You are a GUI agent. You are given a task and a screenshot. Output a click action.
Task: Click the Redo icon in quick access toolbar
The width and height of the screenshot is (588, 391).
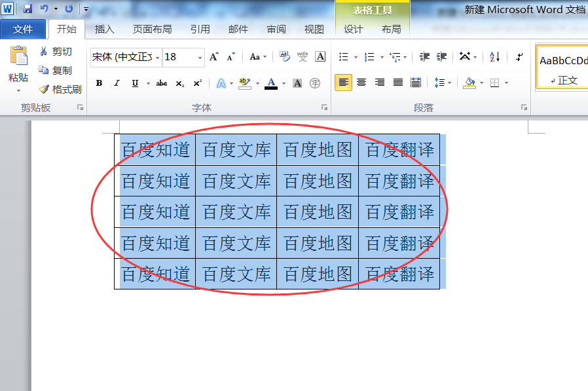tap(69, 9)
